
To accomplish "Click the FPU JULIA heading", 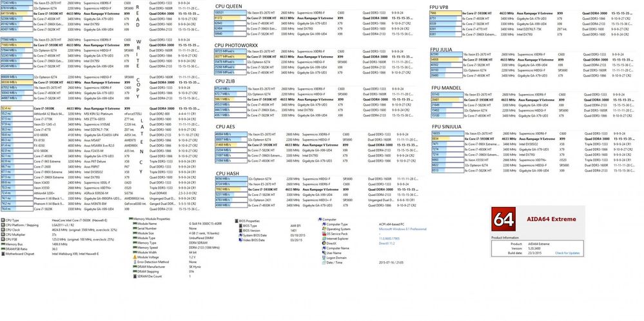I will pyautogui.click(x=441, y=50).
